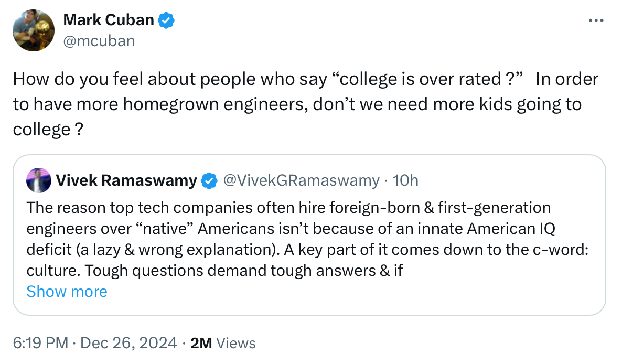Open the three-dot more options menu

click(596, 20)
